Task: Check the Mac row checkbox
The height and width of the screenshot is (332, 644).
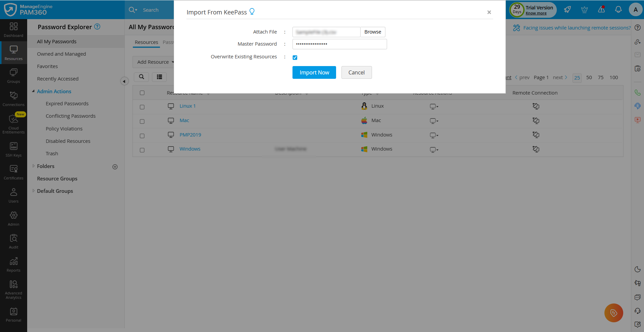Action: (142, 121)
